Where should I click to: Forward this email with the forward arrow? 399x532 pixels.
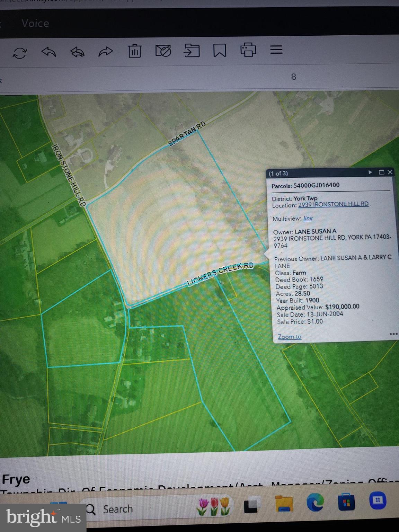coord(106,52)
